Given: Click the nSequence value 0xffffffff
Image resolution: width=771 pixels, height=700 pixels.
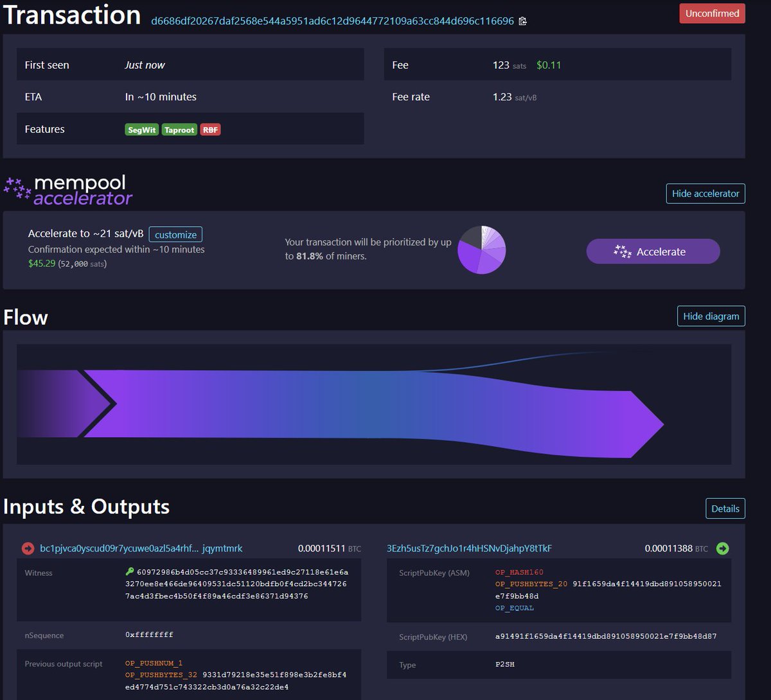Looking at the screenshot, I should coord(149,634).
